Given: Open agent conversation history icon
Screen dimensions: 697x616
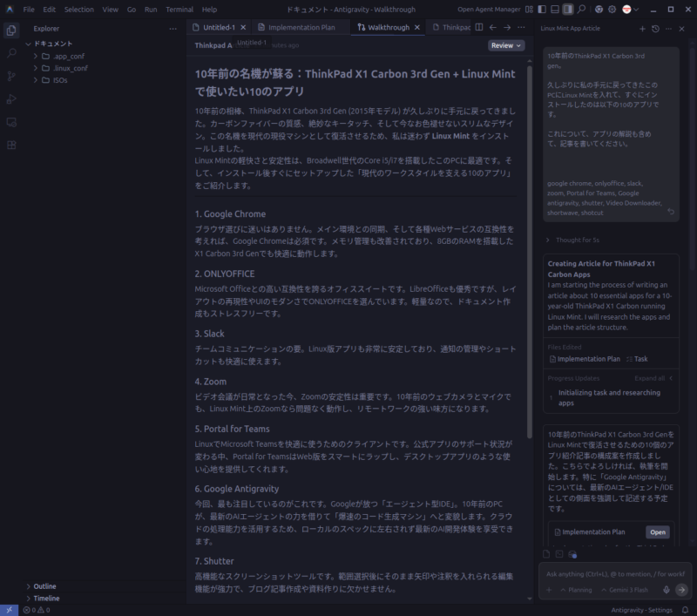Looking at the screenshot, I should 656,28.
